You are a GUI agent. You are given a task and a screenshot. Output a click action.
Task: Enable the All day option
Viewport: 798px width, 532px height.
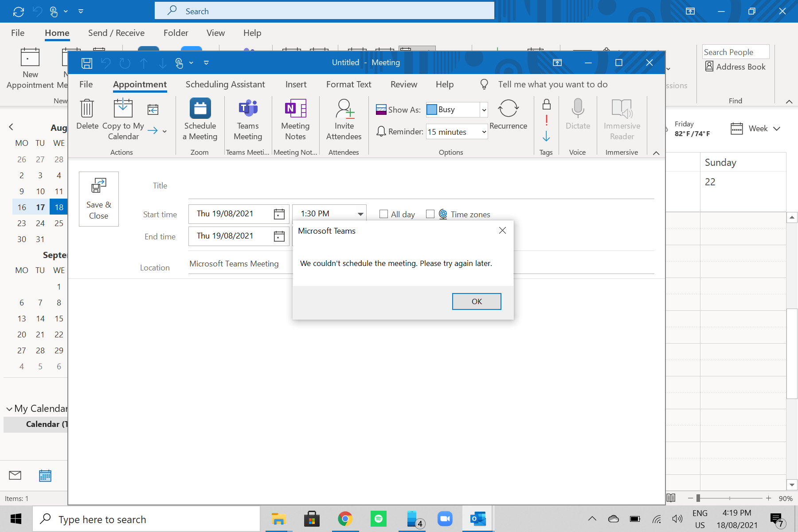(384, 214)
